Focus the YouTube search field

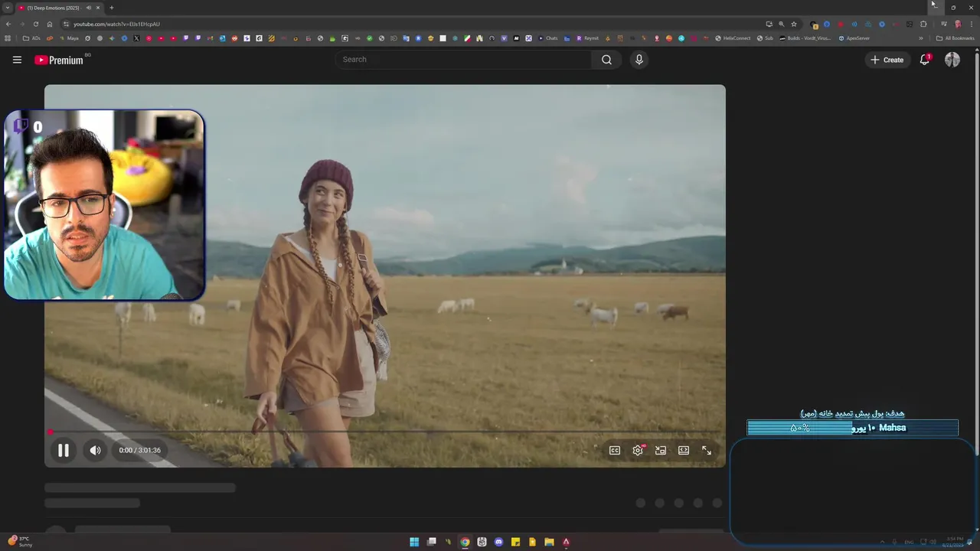[x=464, y=60]
